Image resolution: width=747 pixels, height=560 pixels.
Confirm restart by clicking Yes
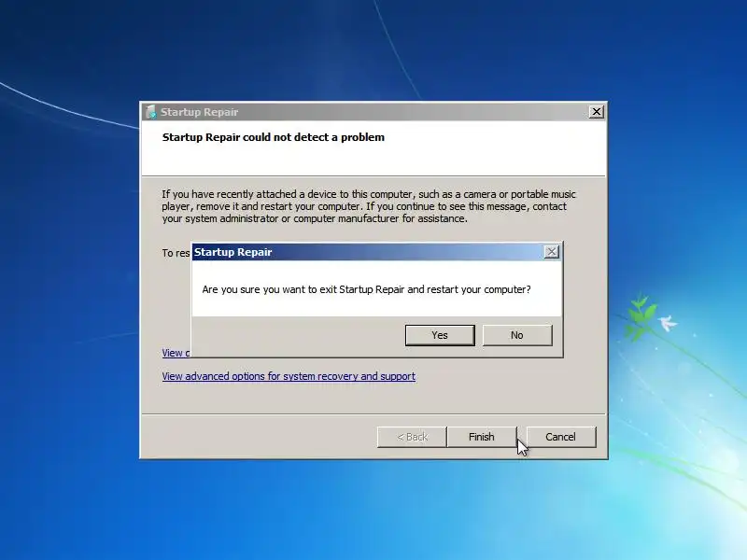tap(440, 335)
